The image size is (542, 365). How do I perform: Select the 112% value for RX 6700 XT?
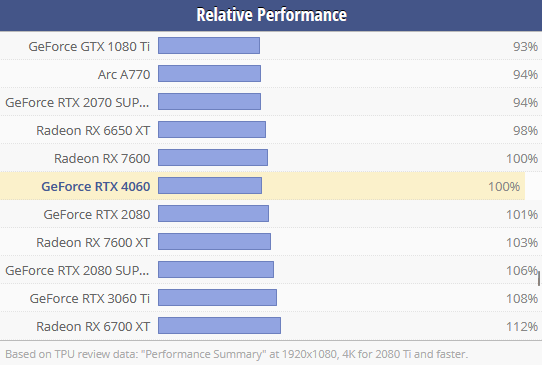point(522,326)
